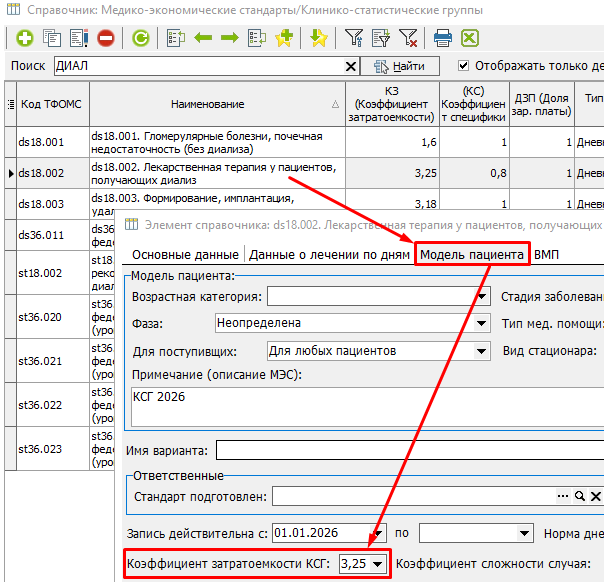Click the КС value 0,8 in the ds18.002 row

(x=474, y=173)
